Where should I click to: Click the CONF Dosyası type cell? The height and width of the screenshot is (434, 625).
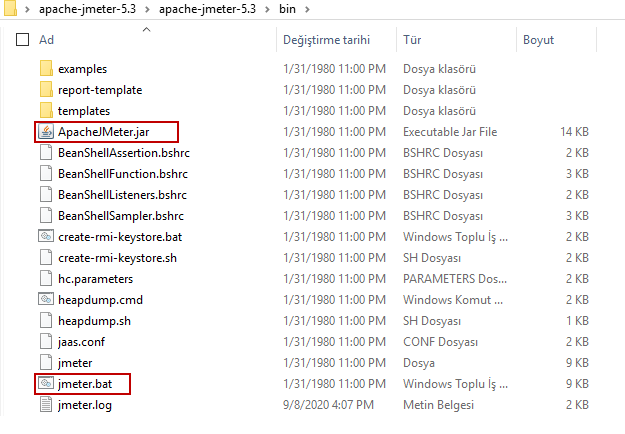coord(440,342)
